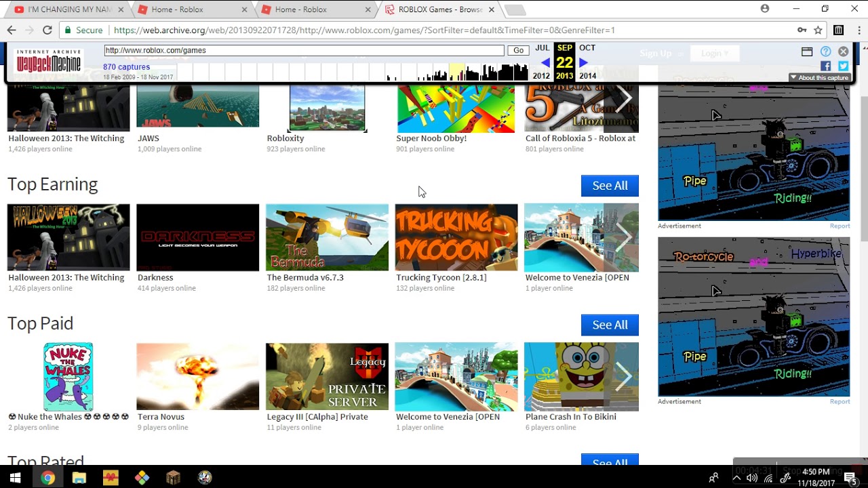Open the Minecraft block taskbar icon
Image resolution: width=868 pixels, height=488 pixels.
pos(174,477)
